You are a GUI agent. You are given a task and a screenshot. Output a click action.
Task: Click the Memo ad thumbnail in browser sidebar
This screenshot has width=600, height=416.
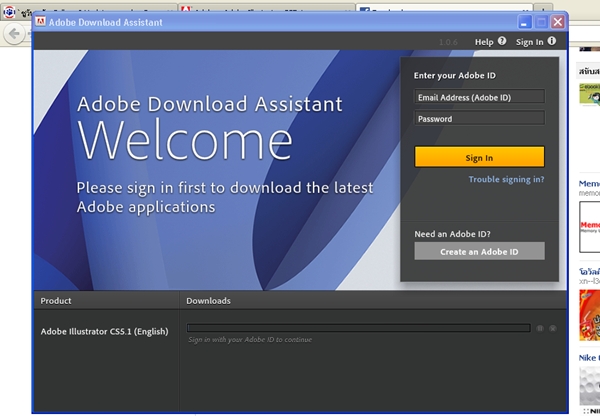click(x=590, y=227)
